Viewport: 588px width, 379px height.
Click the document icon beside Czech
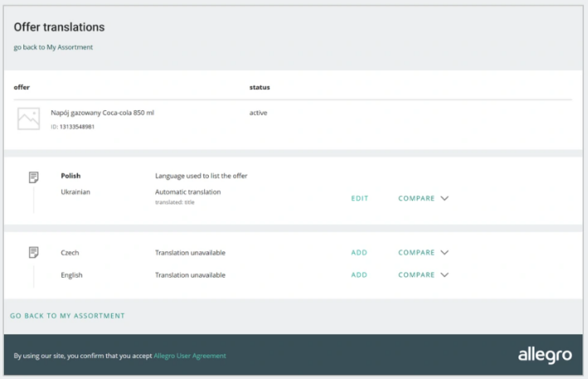[34, 252]
